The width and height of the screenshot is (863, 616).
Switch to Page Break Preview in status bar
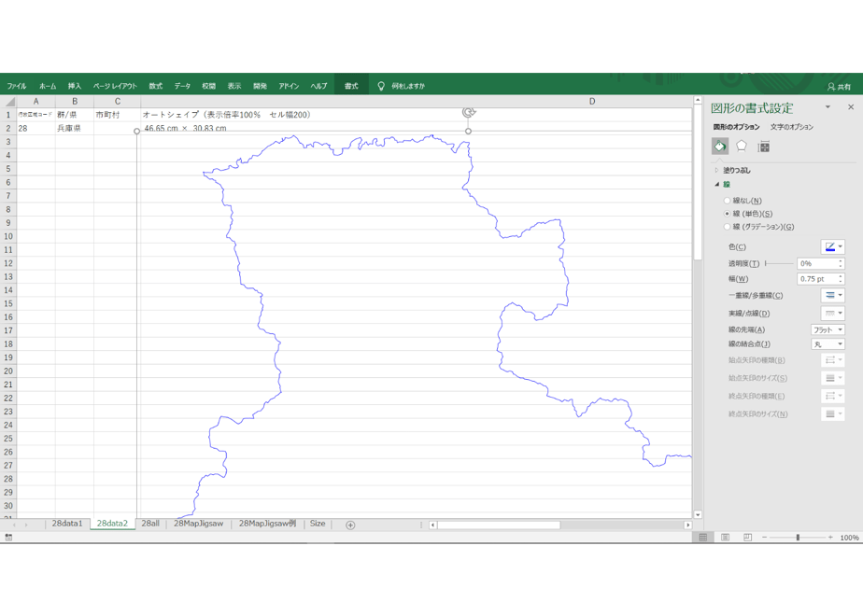point(747,538)
